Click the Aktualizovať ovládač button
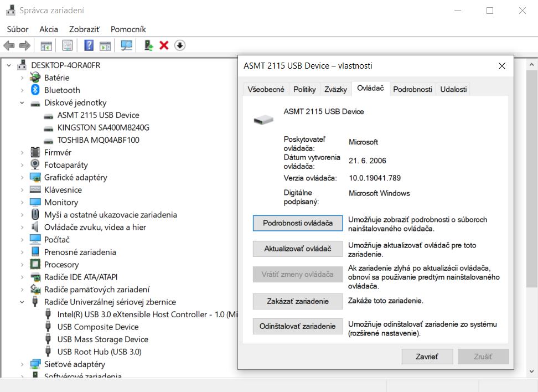The height and width of the screenshot is (392, 538). click(297, 249)
